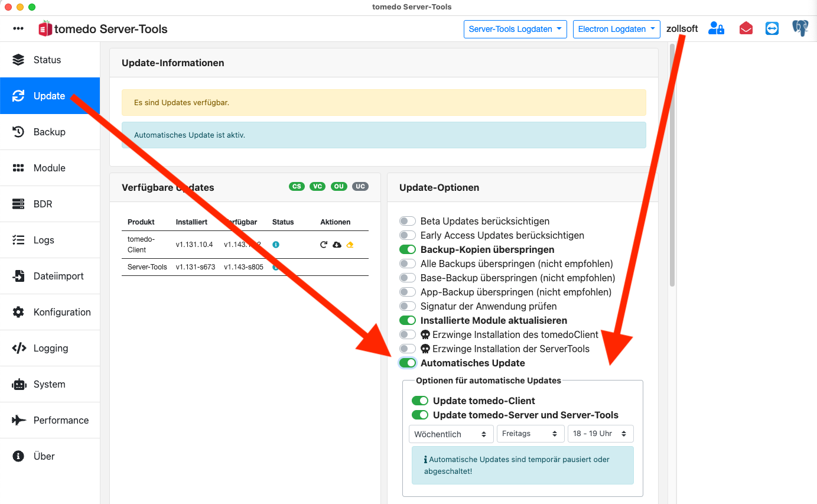This screenshot has height=504, width=817.
Task: Click the tomedo-Client product cell
Action: point(141,245)
